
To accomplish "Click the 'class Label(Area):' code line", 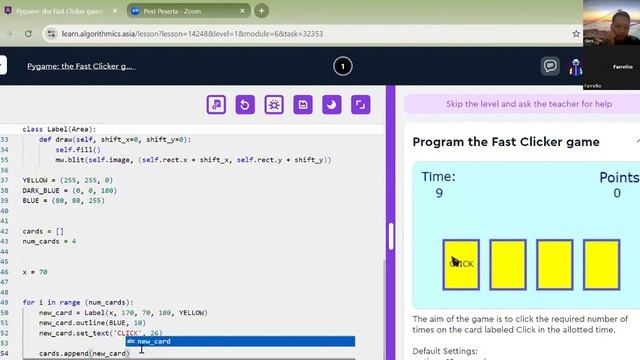I will pos(59,129).
